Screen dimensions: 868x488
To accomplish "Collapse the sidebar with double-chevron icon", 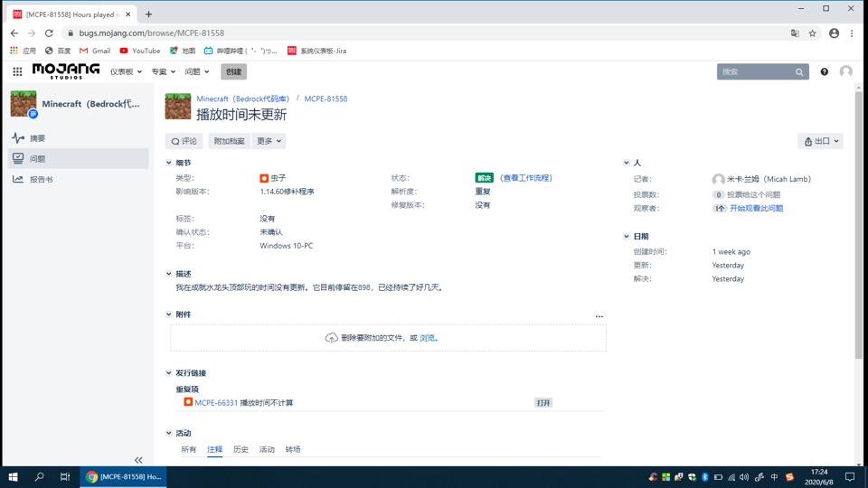I will coord(138,460).
